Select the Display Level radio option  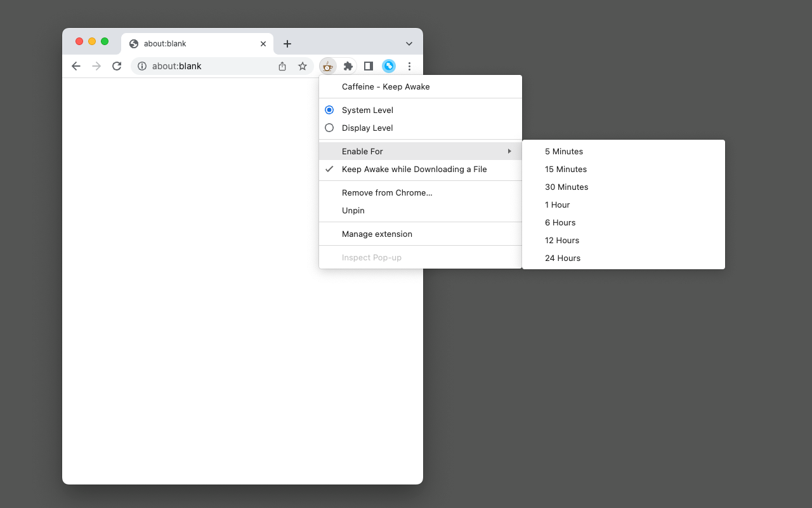[421, 128]
